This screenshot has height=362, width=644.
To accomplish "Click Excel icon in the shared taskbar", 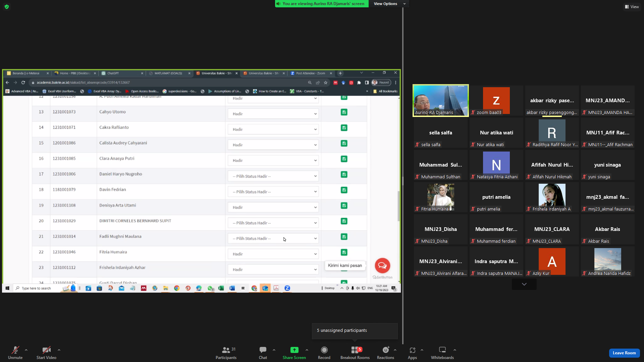I will point(221,288).
